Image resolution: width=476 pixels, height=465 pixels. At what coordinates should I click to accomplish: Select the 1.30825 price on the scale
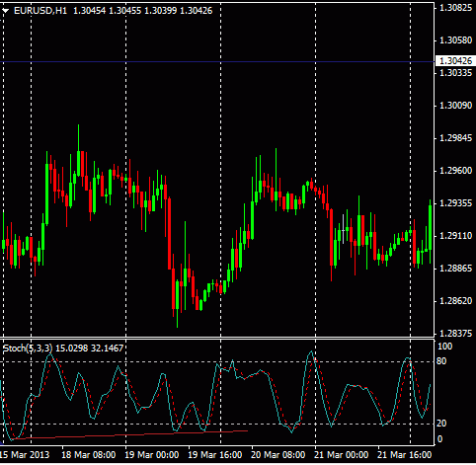456,8
